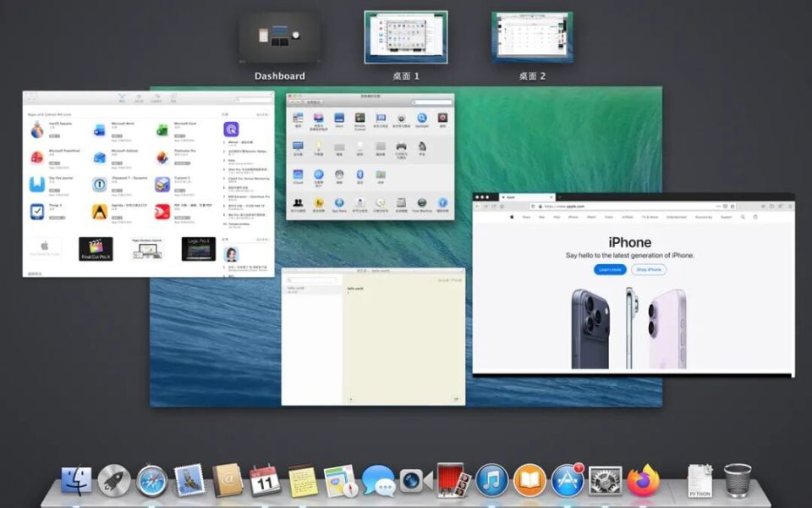The image size is (812, 508).
Task: Open iBooks orange book icon
Action: [x=529, y=481]
